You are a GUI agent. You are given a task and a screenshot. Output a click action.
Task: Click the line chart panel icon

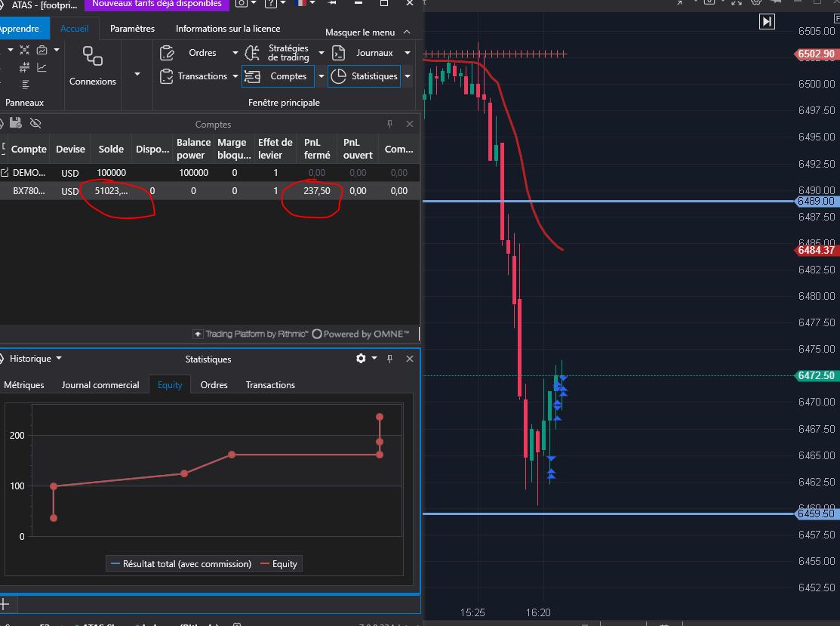tap(42, 67)
